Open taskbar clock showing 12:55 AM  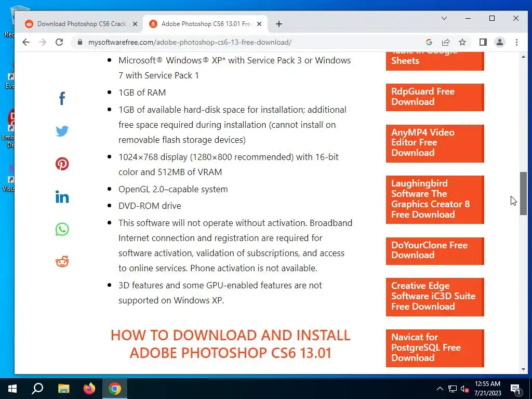click(x=487, y=389)
